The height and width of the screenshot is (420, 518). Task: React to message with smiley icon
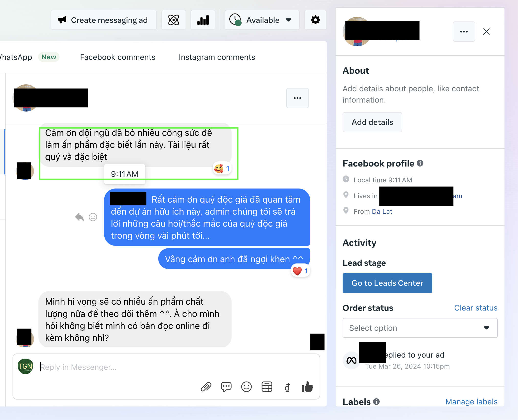93,217
